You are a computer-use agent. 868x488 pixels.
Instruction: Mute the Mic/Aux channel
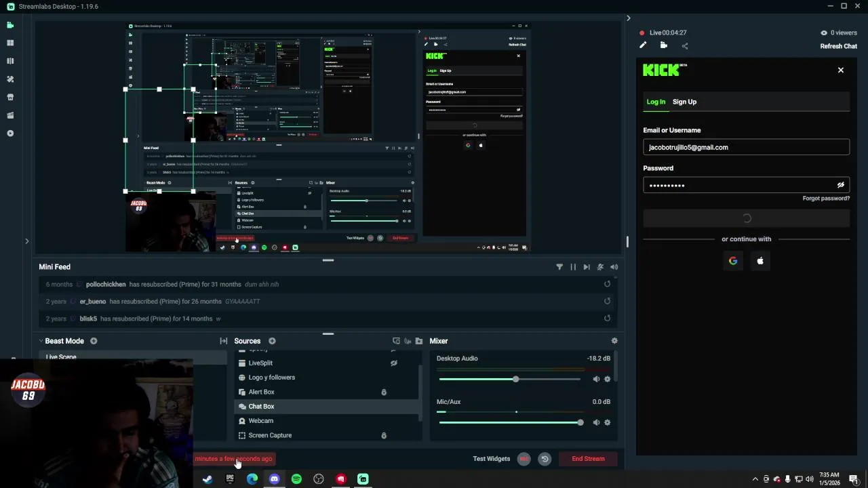[596, 422]
